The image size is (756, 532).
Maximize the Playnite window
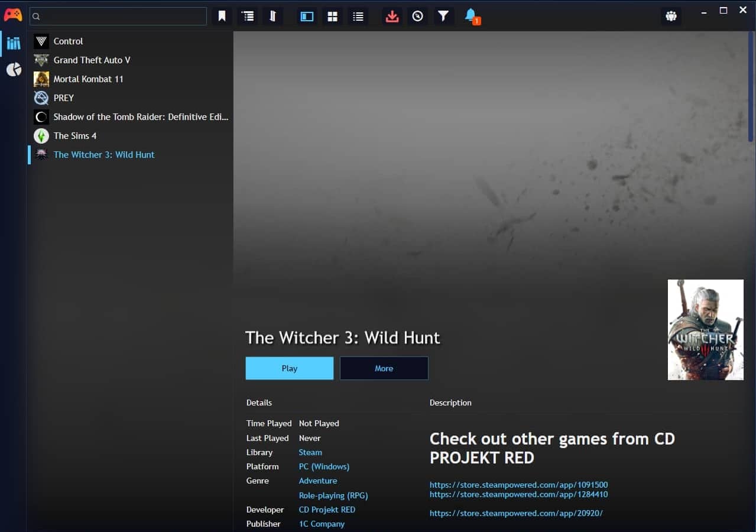[723, 11]
